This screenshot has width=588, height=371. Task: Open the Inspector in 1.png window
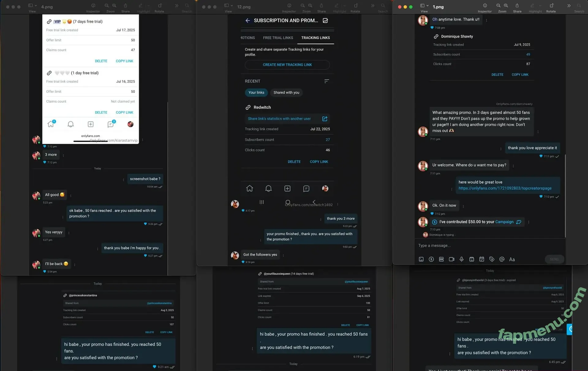485,6
